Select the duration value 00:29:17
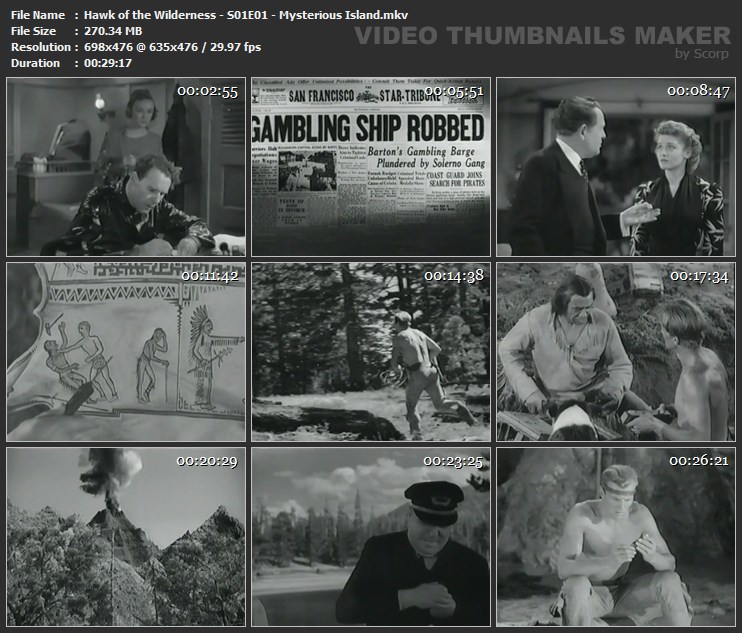This screenshot has width=742, height=633. [108, 63]
